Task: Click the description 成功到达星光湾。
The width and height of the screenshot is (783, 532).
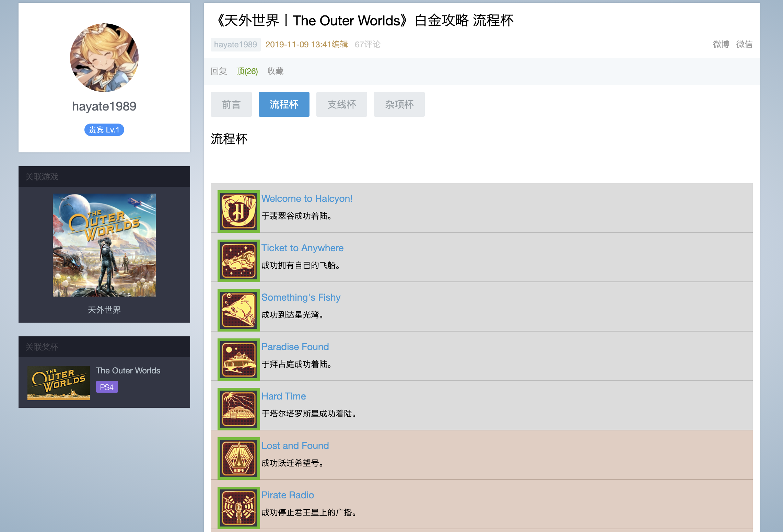Action: [x=293, y=315]
